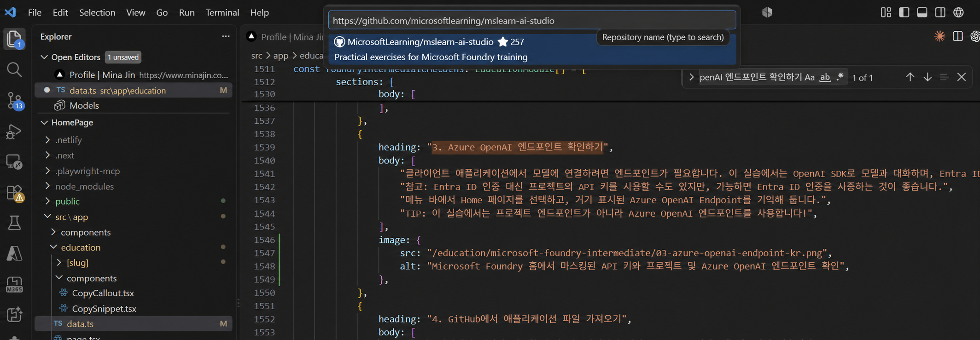Open the Remote Explorer view
This screenshot has height=340, width=980.
(14, 162)
